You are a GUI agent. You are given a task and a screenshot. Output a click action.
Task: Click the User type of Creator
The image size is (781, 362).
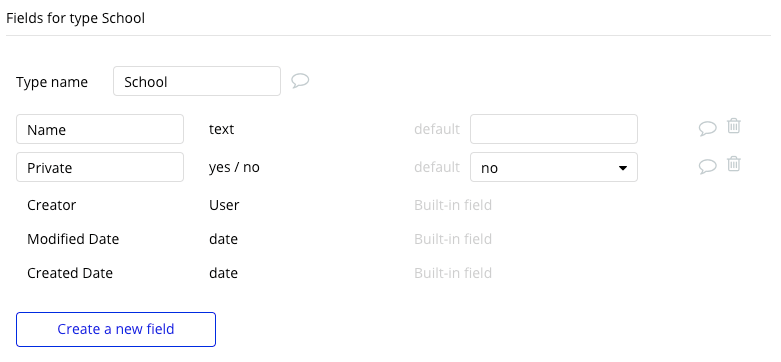point(224,205)
